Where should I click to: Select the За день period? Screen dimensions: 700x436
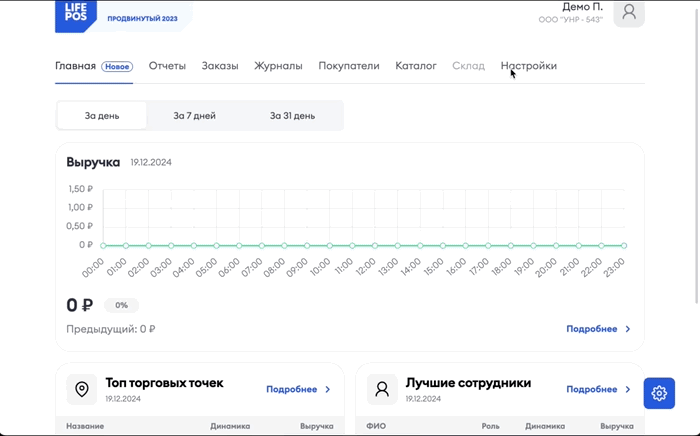[102, 116]
